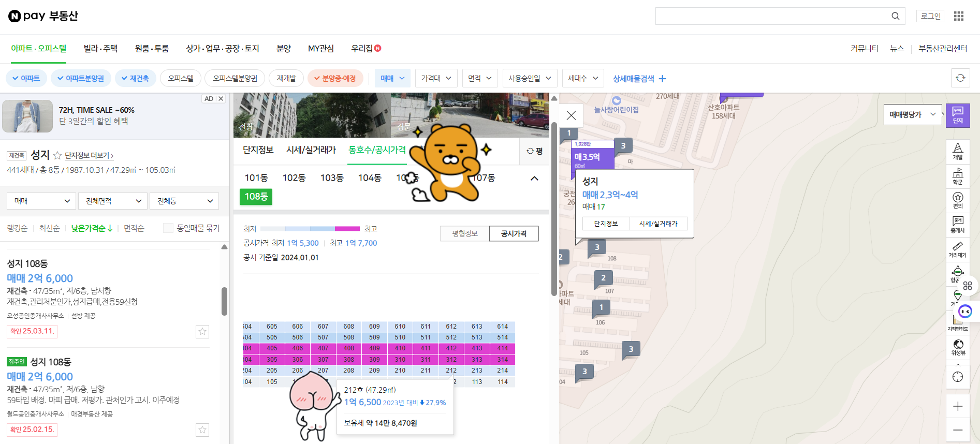Screen dimensions: 980x444
Task: Reset filters with the refresh icon
Action: (960, 78)
